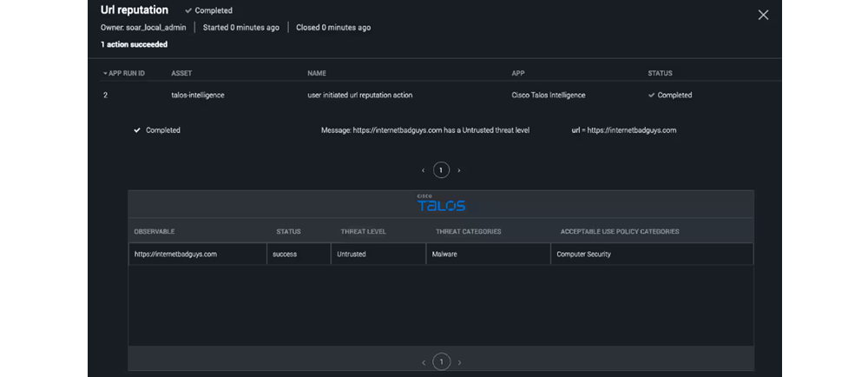This screenshot has height=377, width=868.
Task: Go to previous page in lower pagination
Action: (x=424, y=362)
